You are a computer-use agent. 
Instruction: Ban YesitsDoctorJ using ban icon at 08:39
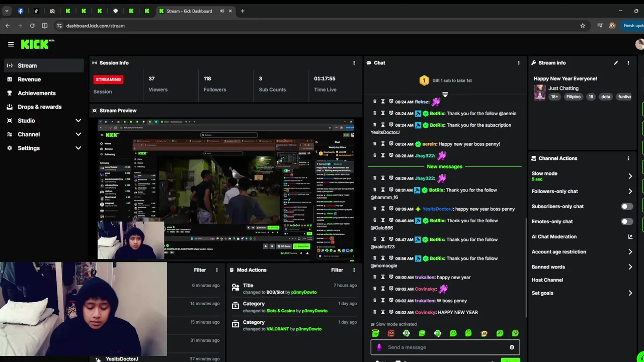click(x=391, y=209)
